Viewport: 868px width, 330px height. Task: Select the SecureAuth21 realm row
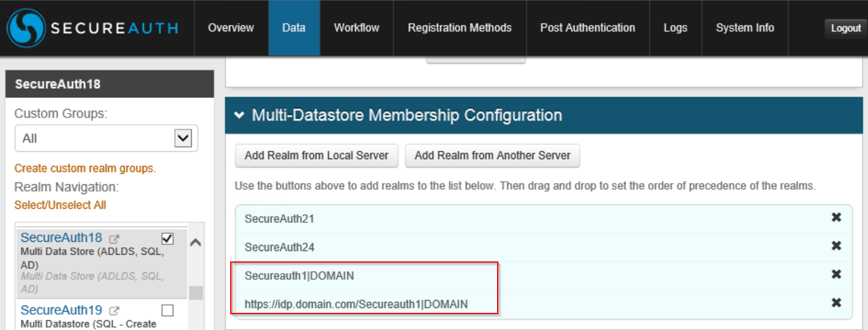(x=544, y=219)
